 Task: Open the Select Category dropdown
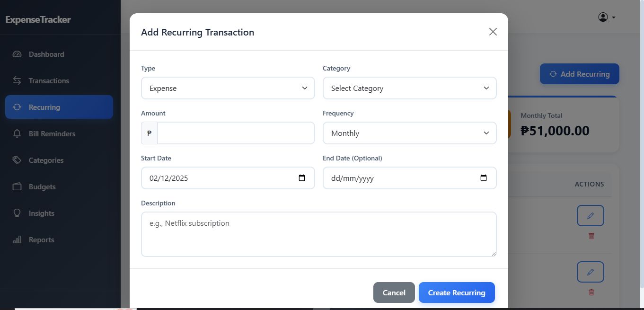(409, 88)
